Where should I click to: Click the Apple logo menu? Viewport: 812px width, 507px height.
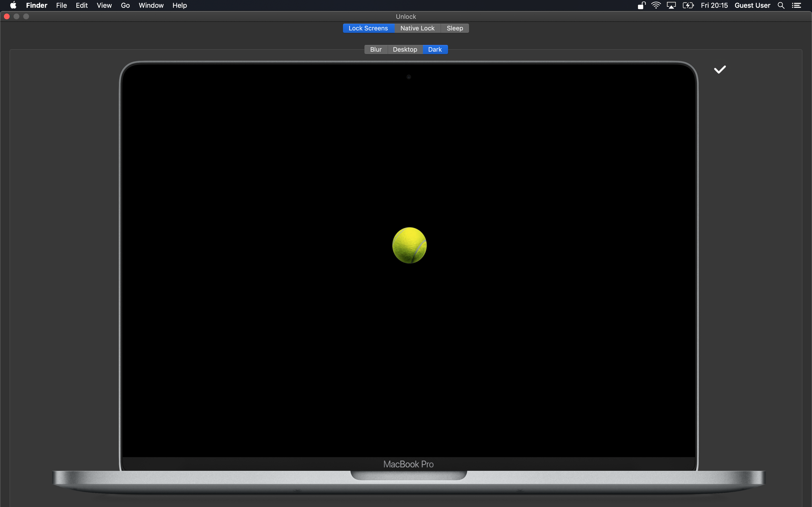click(13, 5)
